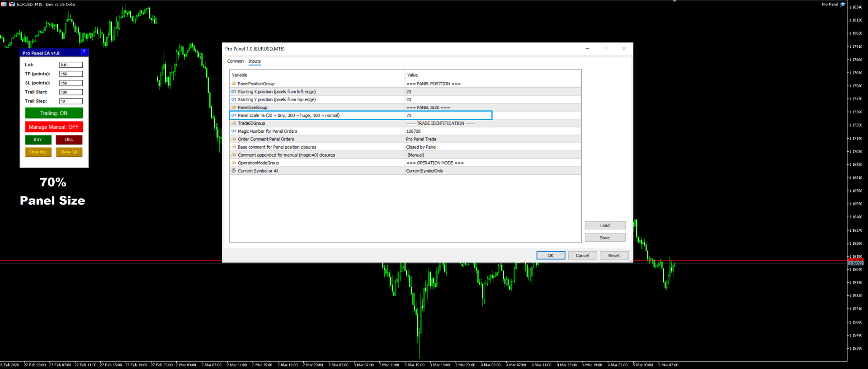The height and width of the screenshot is (369, 868).
Task: Click the Trail Step input field
Action: pos(71,101)
